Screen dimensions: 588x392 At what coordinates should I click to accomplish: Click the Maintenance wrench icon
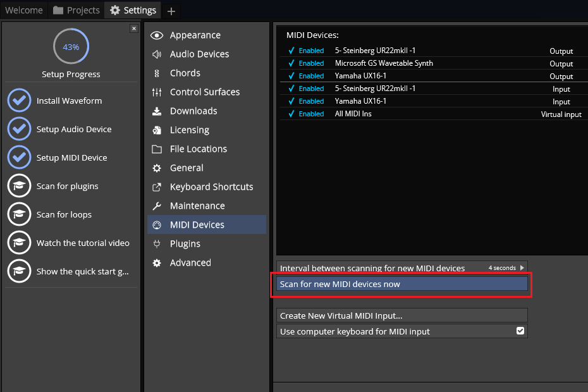(x=157, y=206)
